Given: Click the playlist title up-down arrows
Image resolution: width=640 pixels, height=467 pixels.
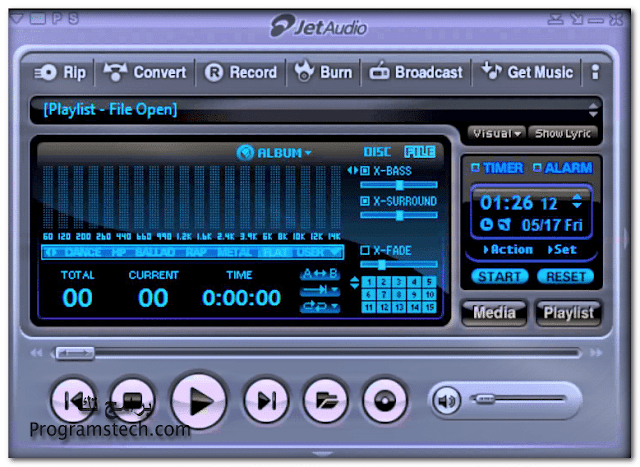Looking at the screenshot, I should tap(593, 109).
